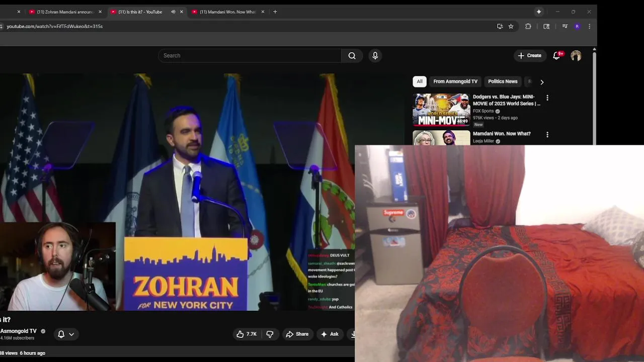Open media controls icon in toolbar

tap(565, 26)
